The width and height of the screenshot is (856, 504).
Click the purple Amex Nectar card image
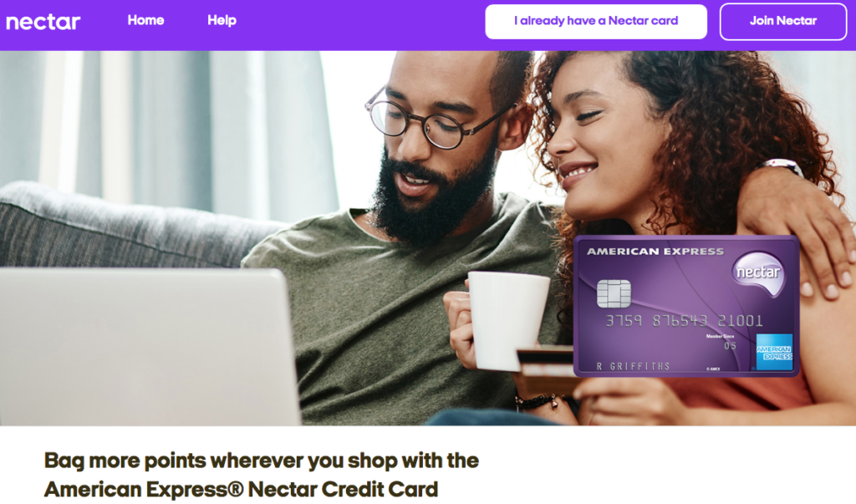coord(687,307)
